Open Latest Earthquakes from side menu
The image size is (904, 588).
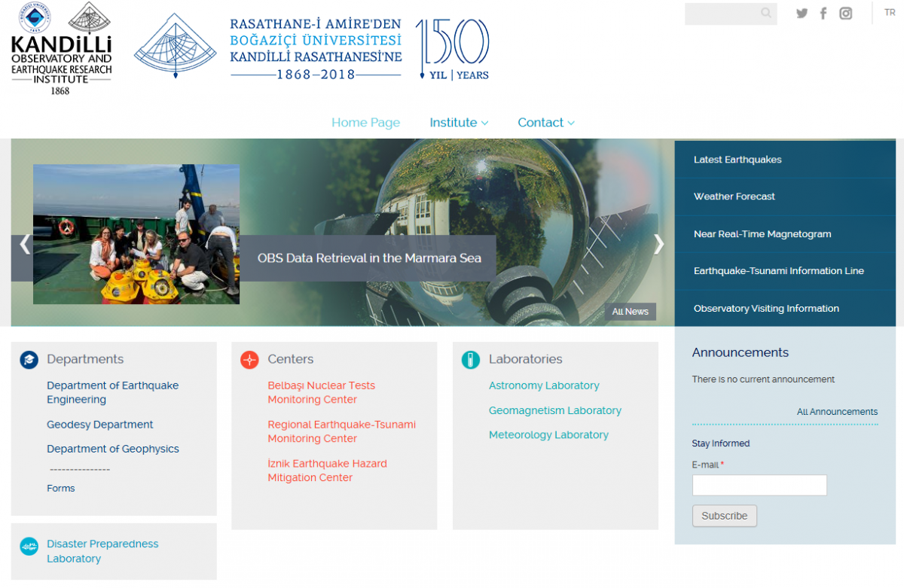[x=738, y=160]
